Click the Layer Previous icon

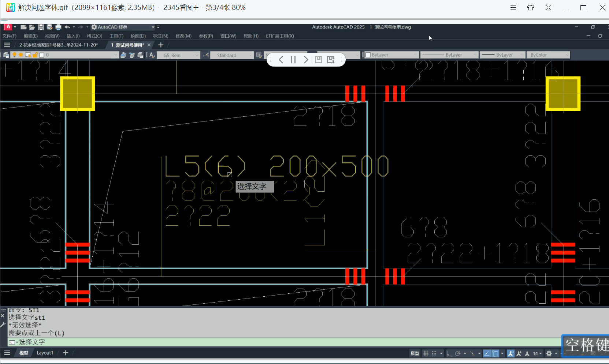(132, 55)
